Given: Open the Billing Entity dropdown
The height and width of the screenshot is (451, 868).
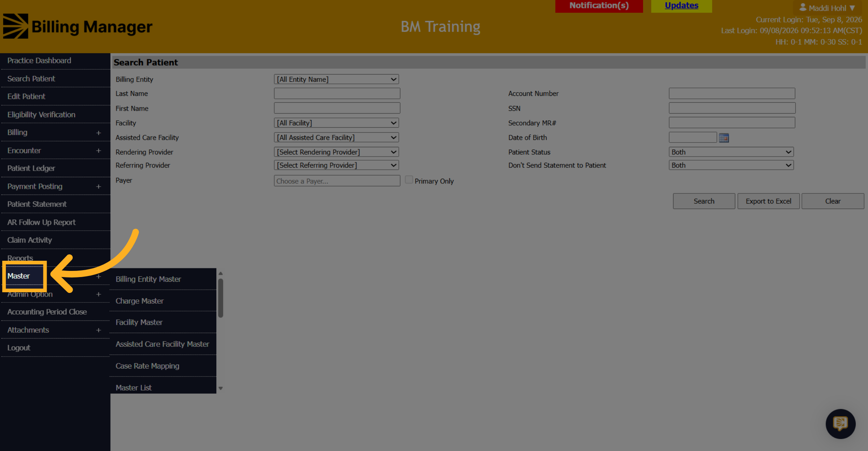Looking at the screenshot, I should (x=336, y=79).
